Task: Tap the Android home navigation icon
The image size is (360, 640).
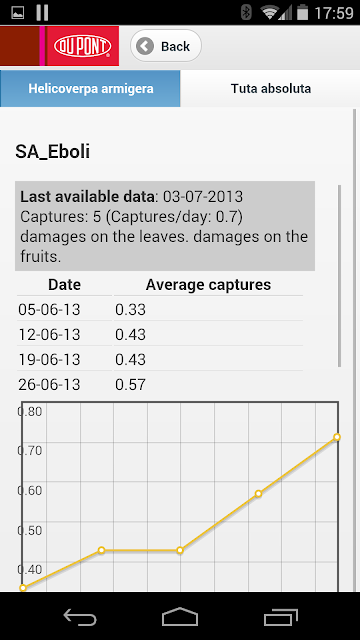Action: (180, 616)
